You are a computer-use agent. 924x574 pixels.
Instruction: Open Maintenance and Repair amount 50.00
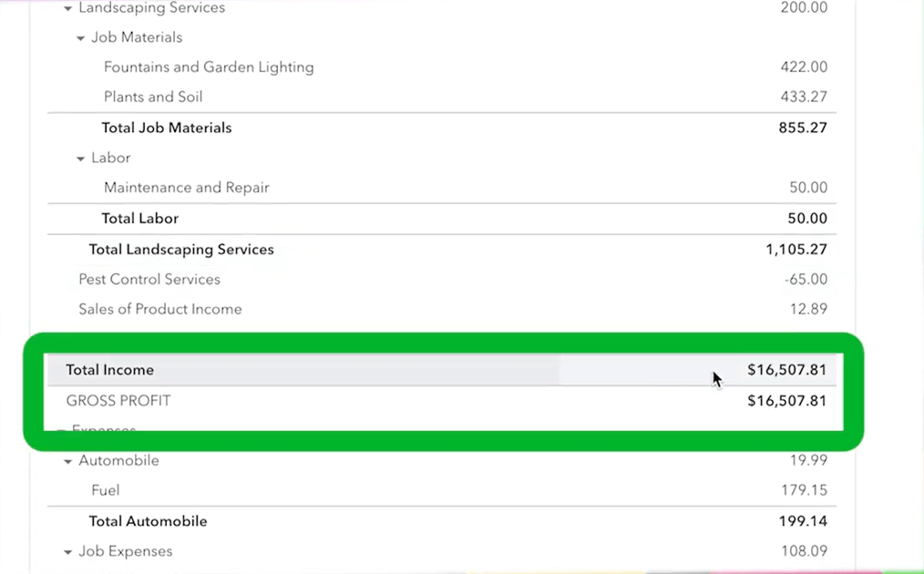808,188
